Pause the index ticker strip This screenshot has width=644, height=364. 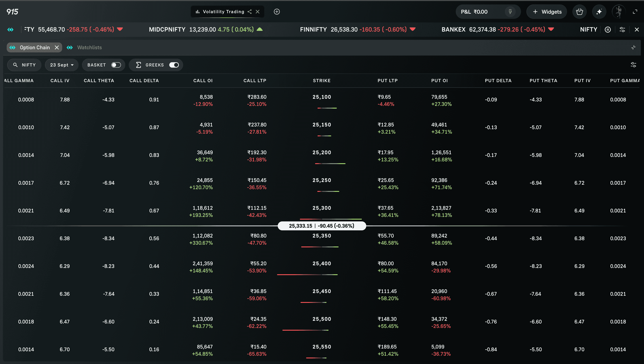(x=608, y=30)
